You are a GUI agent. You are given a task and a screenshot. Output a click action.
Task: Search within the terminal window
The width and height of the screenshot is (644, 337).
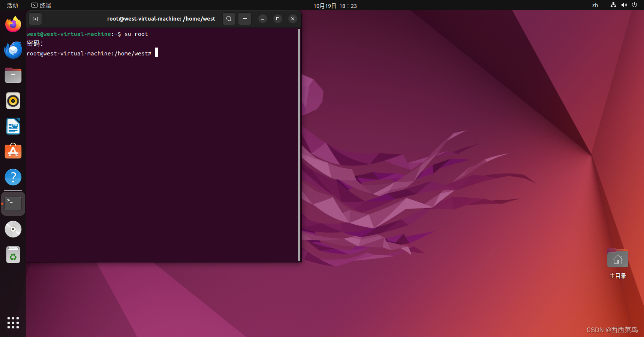(x=229, y=19)
